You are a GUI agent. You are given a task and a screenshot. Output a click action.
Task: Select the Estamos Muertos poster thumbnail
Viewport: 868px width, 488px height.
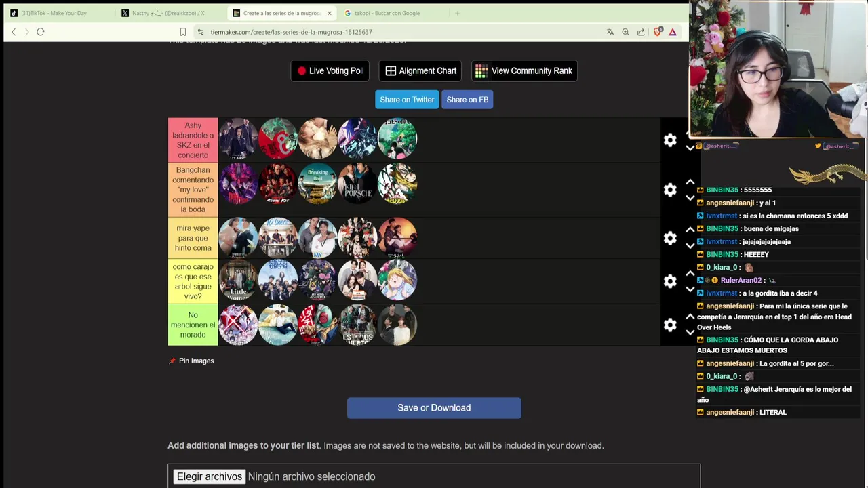[x=357, y=325]
